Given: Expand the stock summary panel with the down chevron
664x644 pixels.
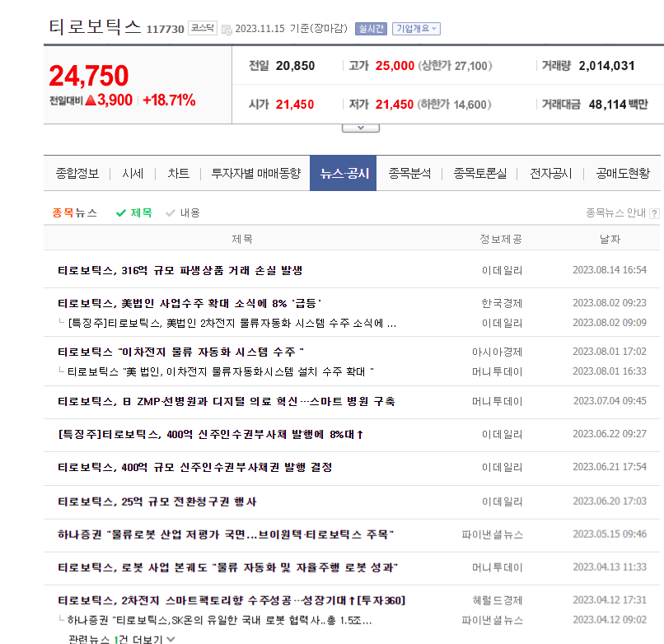Looking at the screenshot, I should (x=360, y=128).
